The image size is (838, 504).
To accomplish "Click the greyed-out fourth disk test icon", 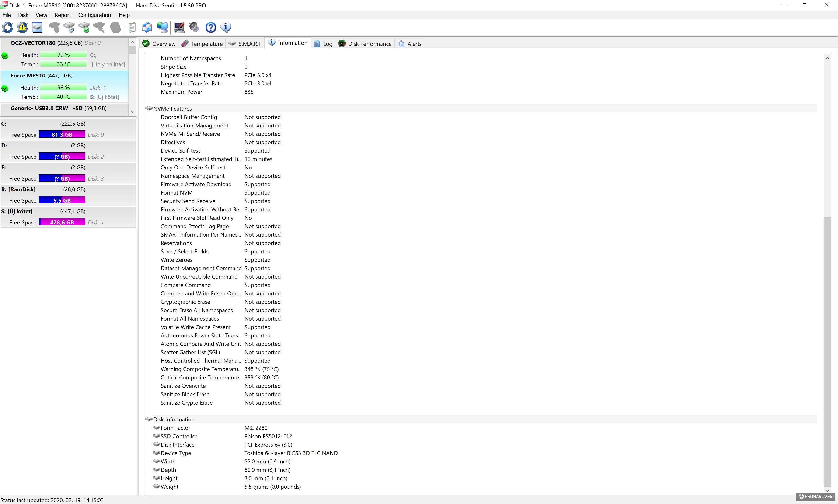I will (x=99, y=28).
